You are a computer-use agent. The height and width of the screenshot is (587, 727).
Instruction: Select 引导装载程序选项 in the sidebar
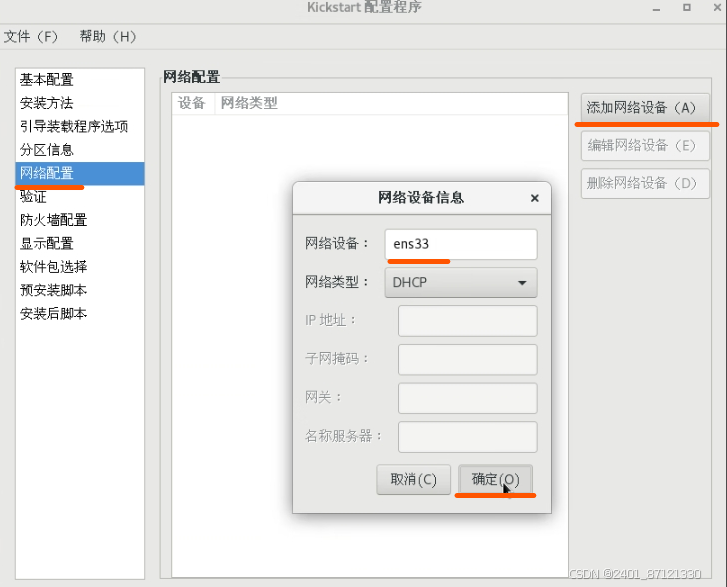(x=80, y=127)
